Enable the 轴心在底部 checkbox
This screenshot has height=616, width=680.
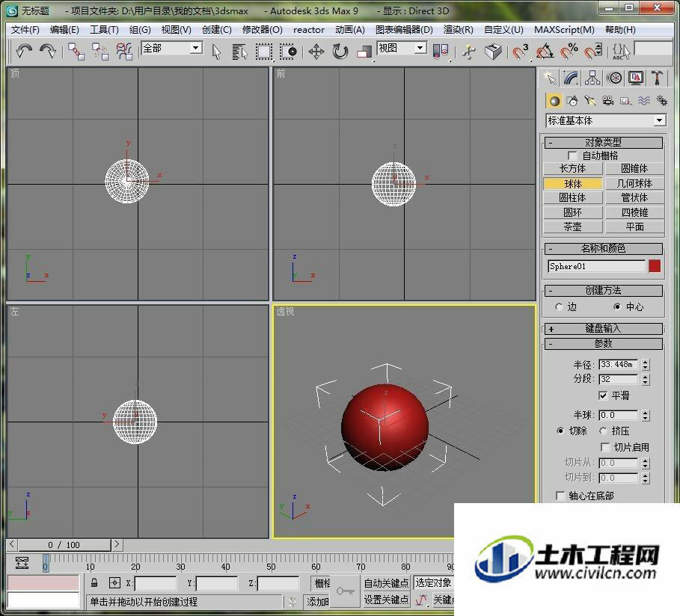click(560, 496)
